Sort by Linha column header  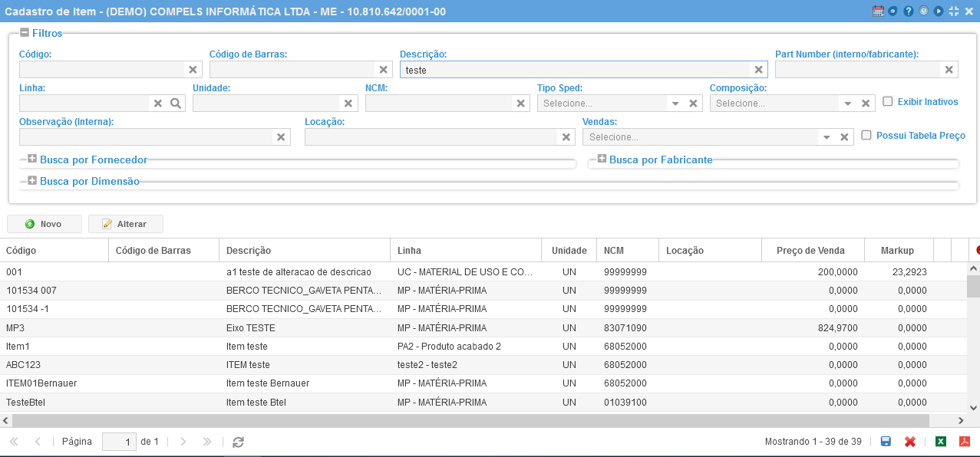click(467, 251)
